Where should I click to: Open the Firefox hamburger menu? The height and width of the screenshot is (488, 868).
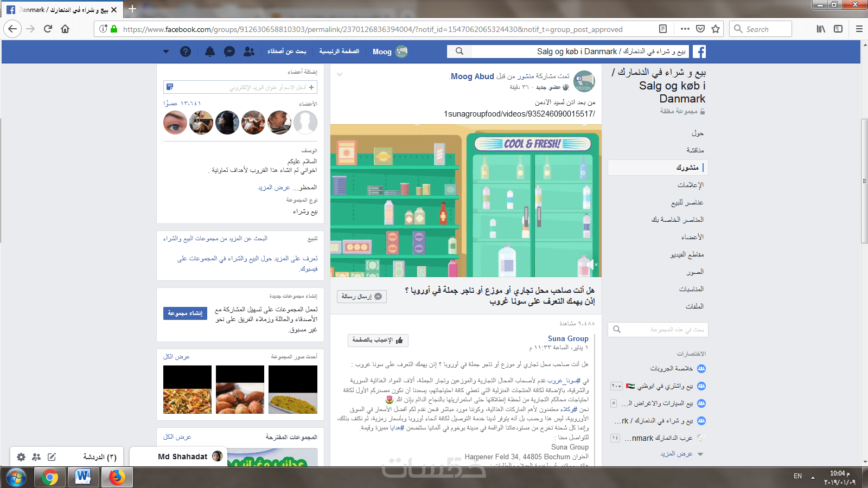859,29
